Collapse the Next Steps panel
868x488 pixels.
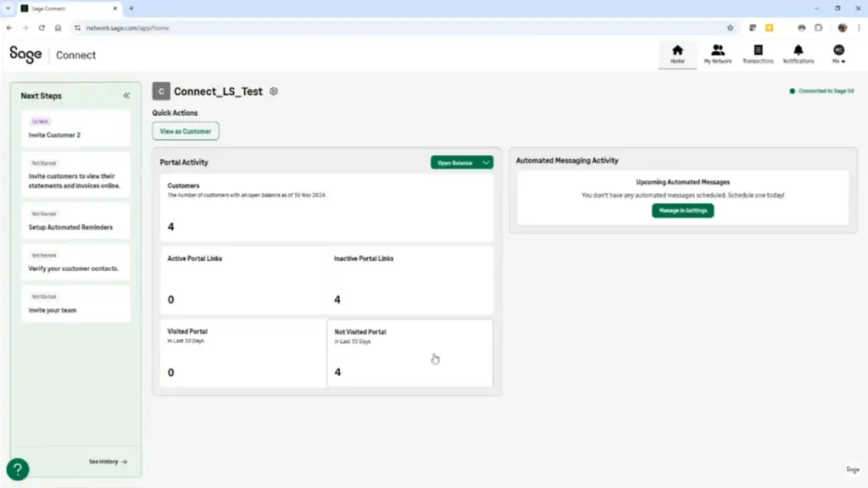coord(126,96)
